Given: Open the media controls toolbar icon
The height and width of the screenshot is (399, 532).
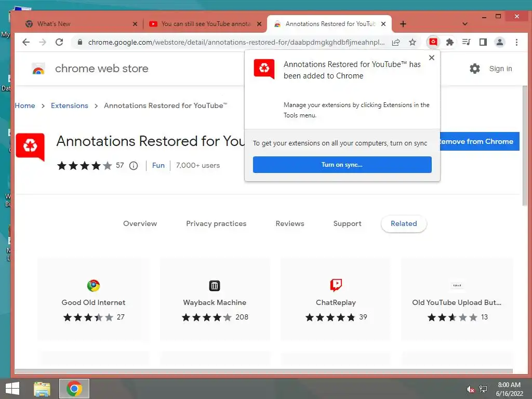Looking at the screenshot, I should tap(466, 42).
